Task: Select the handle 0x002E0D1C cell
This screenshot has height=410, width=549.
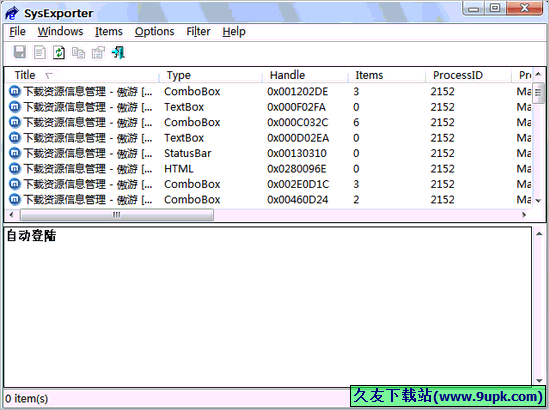Action: [x=298, y=184]
